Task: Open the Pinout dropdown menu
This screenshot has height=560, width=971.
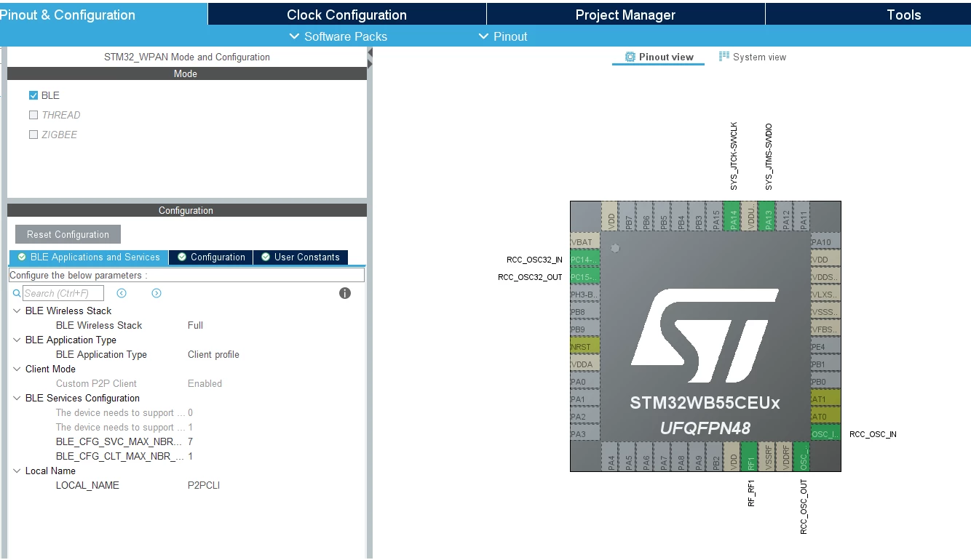Action: 503,36
